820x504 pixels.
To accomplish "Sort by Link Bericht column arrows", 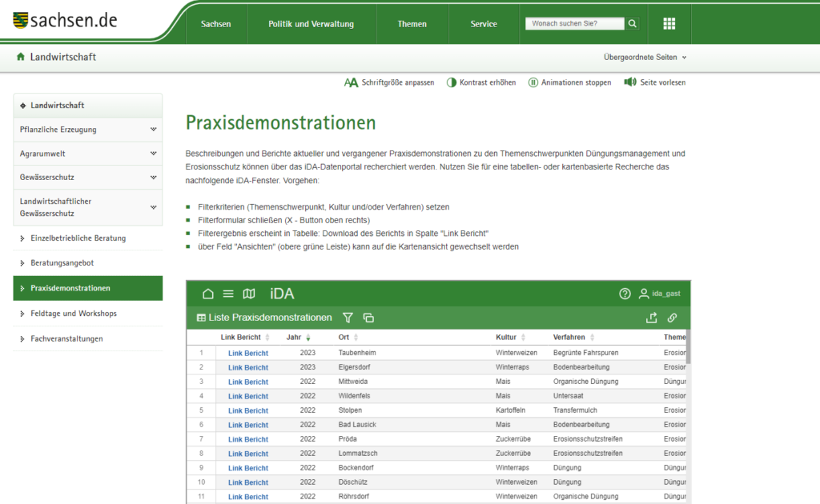I will coord(267,338).
